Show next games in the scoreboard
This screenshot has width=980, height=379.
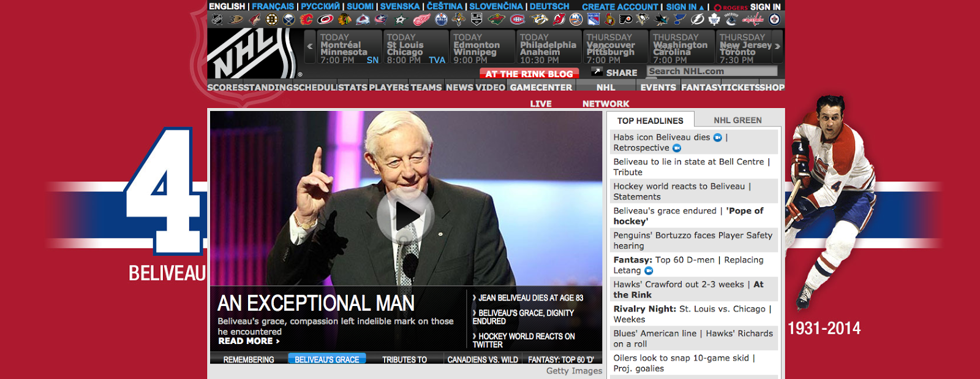coord(777,46)
